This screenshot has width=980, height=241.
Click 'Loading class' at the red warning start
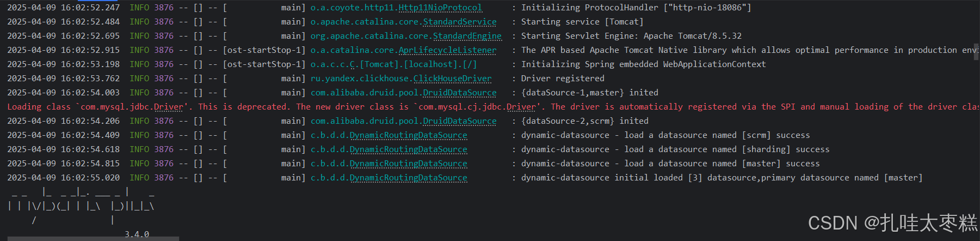(39, 107)
